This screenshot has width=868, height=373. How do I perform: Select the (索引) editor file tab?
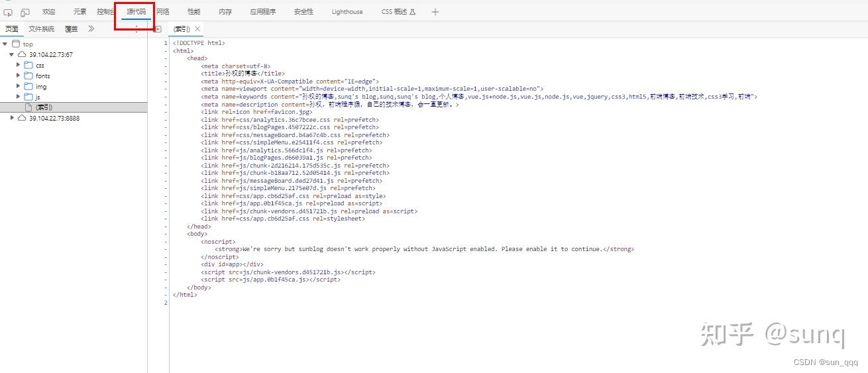(182, 29)
